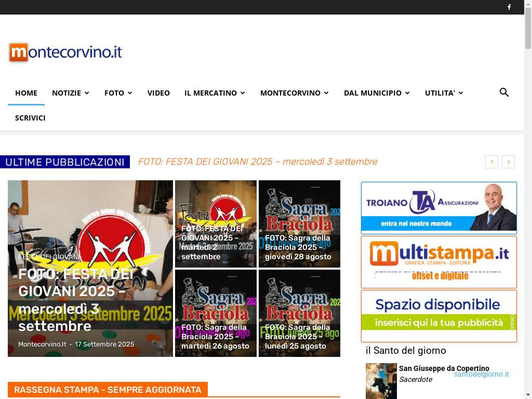Expand the DAL MUNICIPIO dropdown menu

pos(377,93)
